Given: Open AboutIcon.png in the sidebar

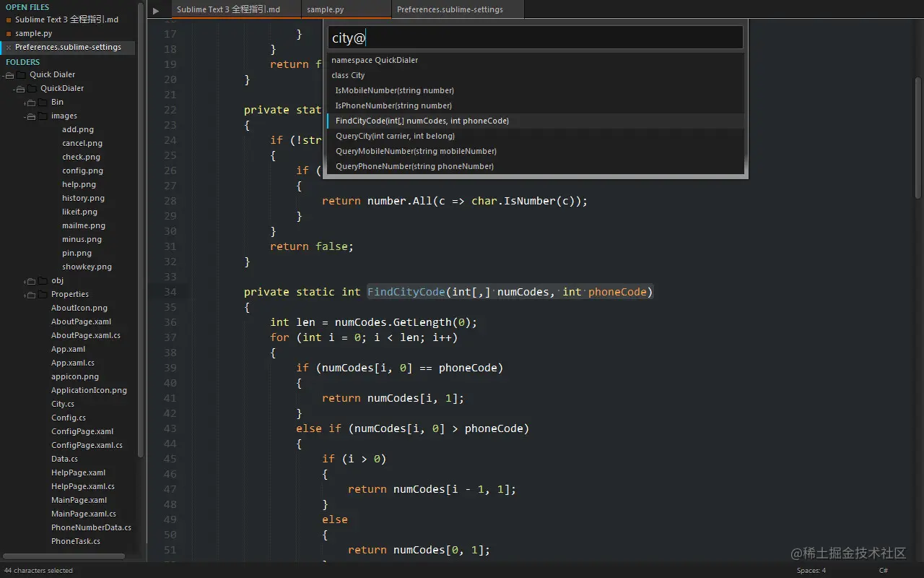Looking at the screenshot, I should [x=79, y=308].
